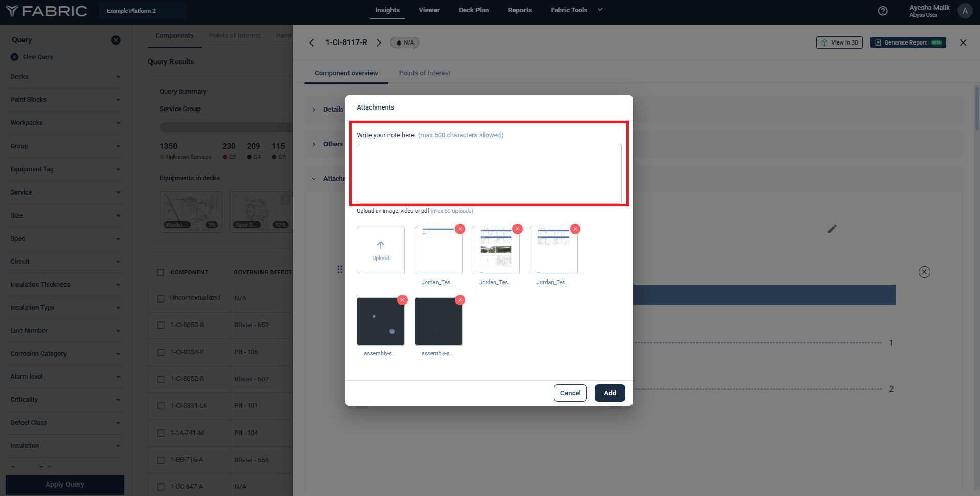980x496 pixels.
Task: Delete the first assembly-s attachment
Action: pos(403,300)
